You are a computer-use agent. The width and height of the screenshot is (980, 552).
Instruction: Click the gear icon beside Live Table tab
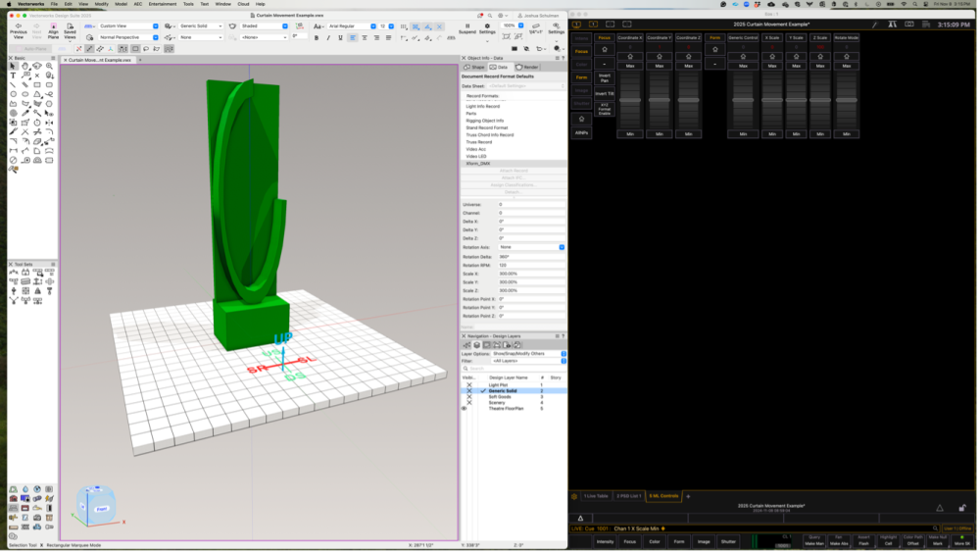pos(574,496)
